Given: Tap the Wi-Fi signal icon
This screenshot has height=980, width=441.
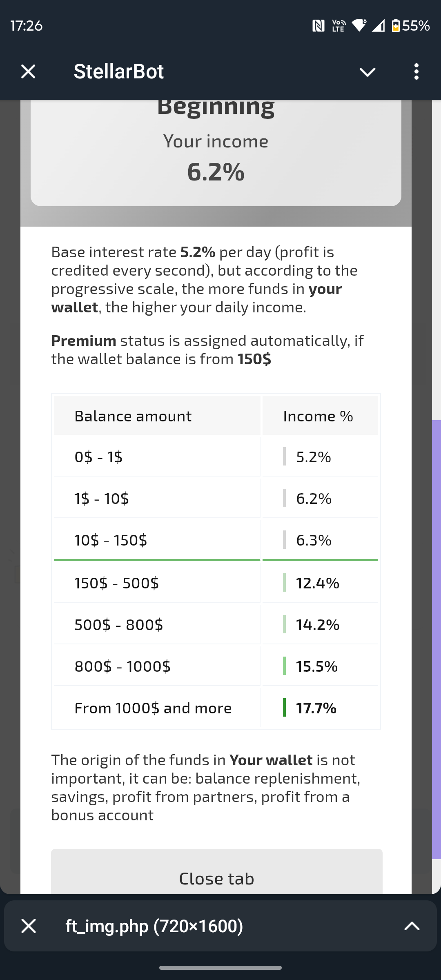Looking at the screenshot, I should (x=359, y=26).
